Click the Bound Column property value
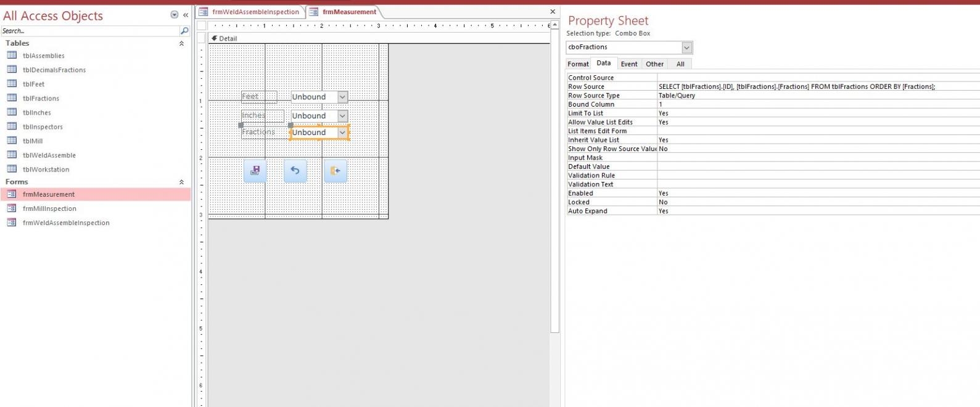Image resolution: width=980 pixels, height=407 pixels. (818, 104)
